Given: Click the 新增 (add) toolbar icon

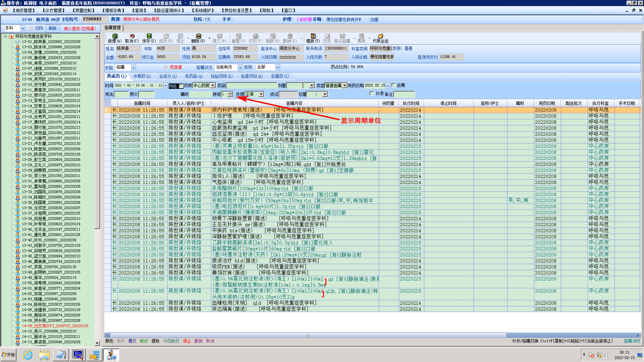Looking at the screenshot, I should pos(115,36).
